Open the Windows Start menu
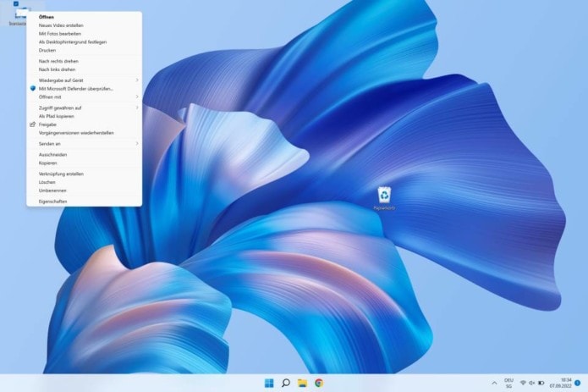Viewport: 588px width, 392px height. tap(269, 383)
